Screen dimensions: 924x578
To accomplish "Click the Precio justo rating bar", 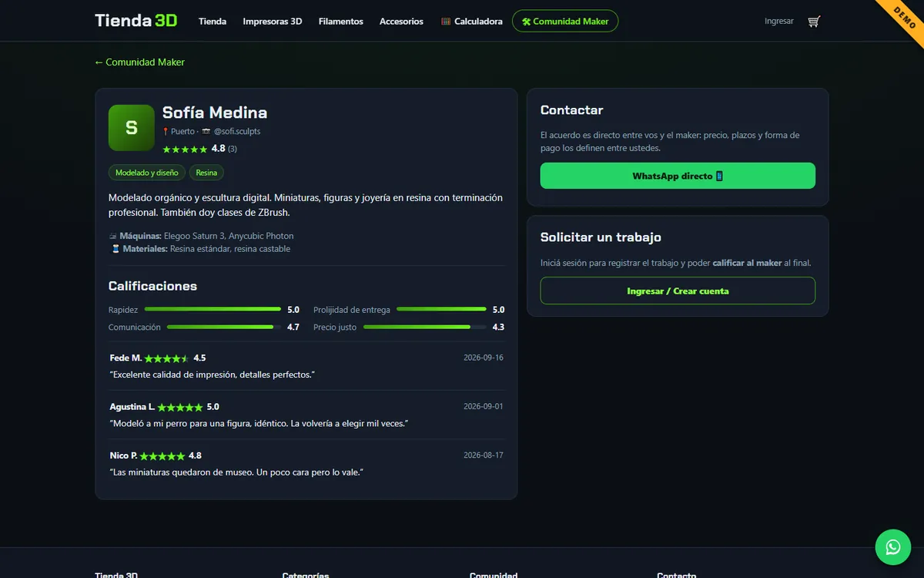I will (x=425, y=328).
